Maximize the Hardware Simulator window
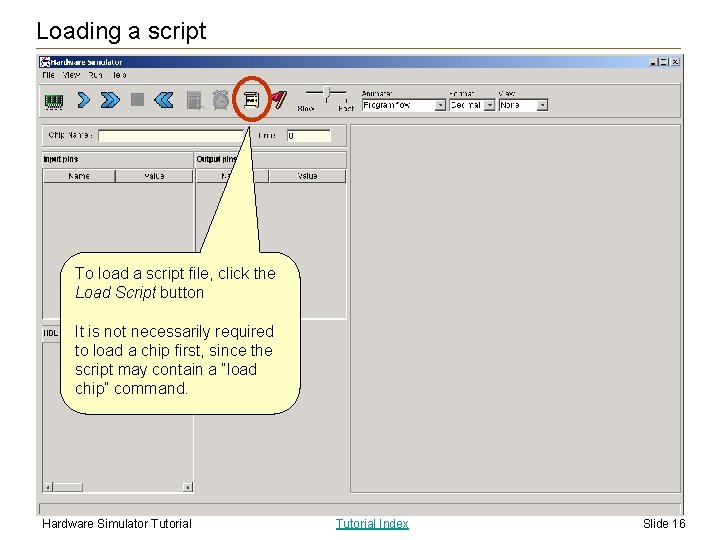This screenshot has height=540, width=720. (x=664, y=62)
